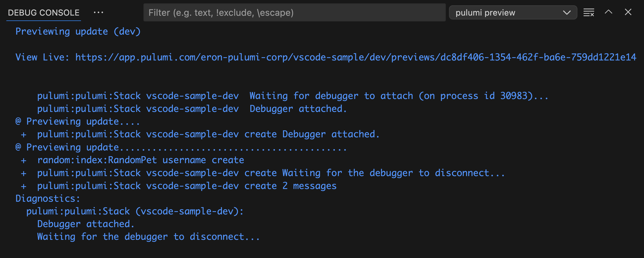Clear the debug console output

tap(588, 12)
